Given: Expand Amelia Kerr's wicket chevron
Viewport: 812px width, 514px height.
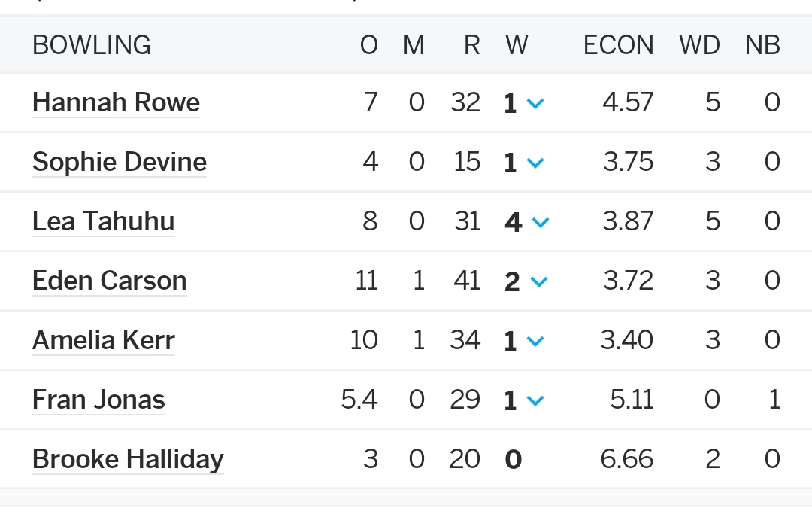Looking at the screenshot, I should click(535, 342).
